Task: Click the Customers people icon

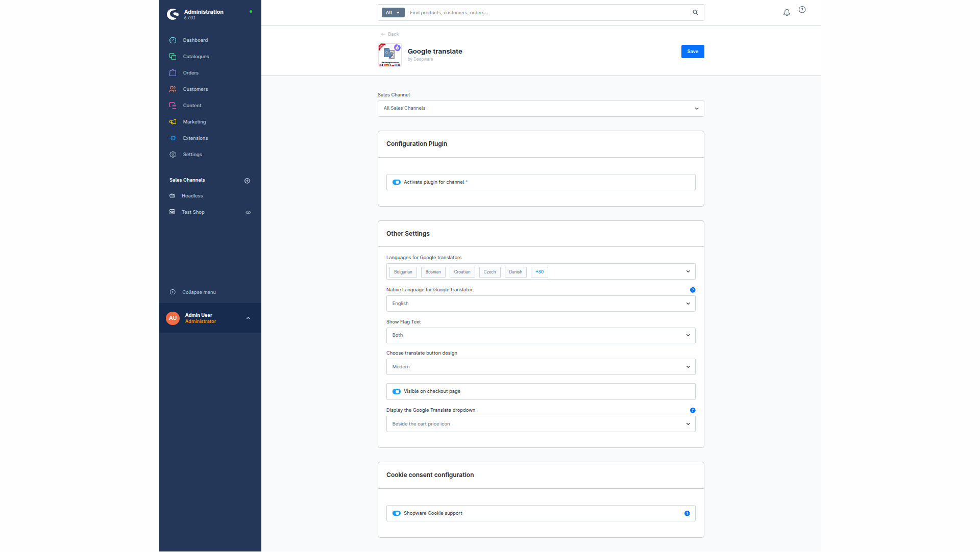Action: click(173, 89)
